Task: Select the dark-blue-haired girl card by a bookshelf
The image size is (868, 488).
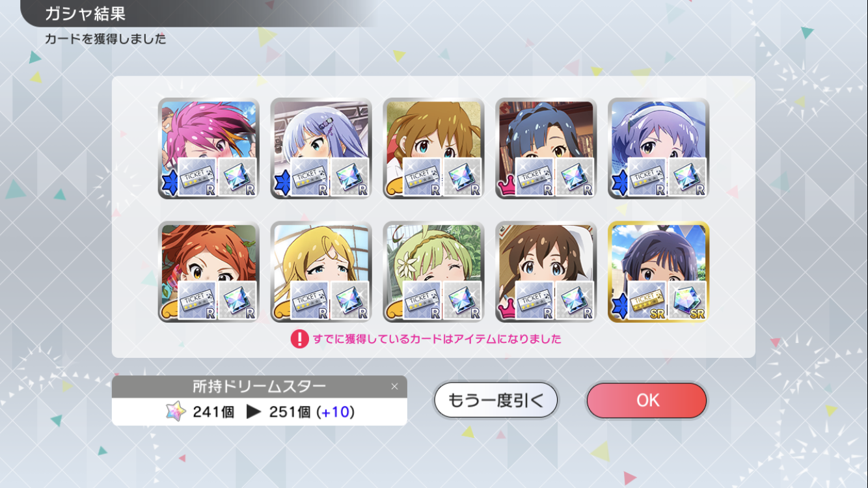Action: (547, 148)
